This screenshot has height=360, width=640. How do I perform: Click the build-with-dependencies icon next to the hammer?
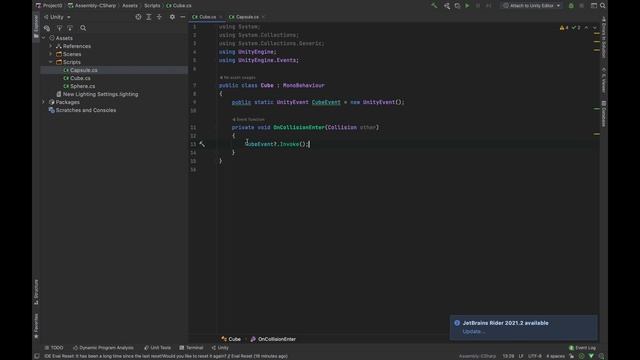pyautogui.click(x=447, y=6)
